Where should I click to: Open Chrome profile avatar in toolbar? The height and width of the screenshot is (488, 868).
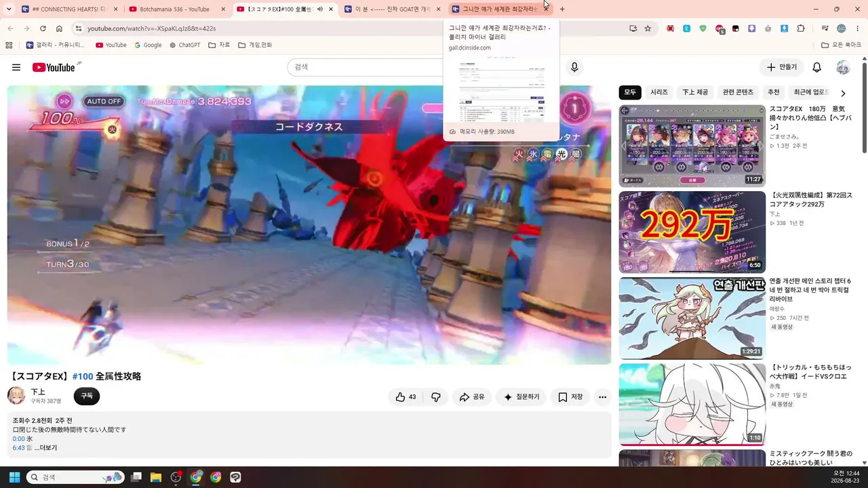841,28
